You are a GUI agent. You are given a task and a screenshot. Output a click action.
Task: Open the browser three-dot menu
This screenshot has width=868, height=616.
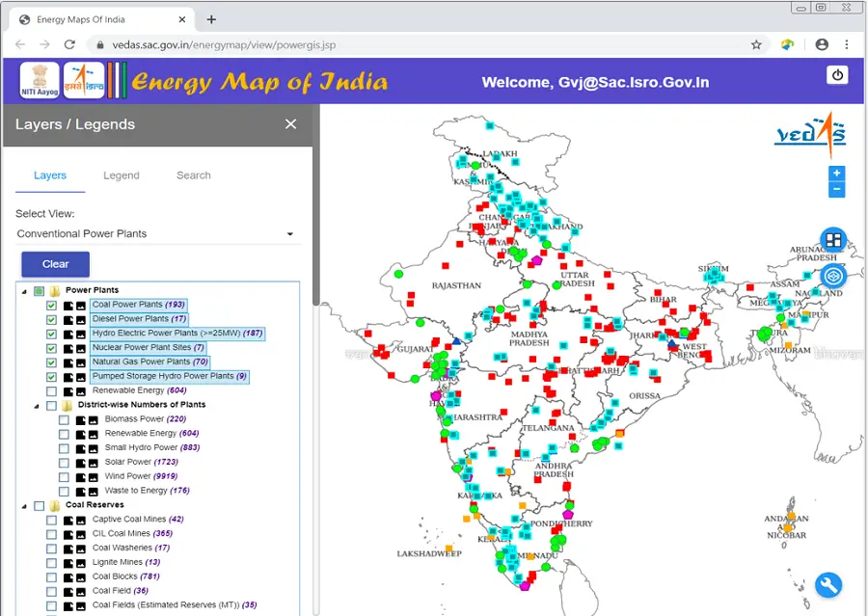coord(847,45)
